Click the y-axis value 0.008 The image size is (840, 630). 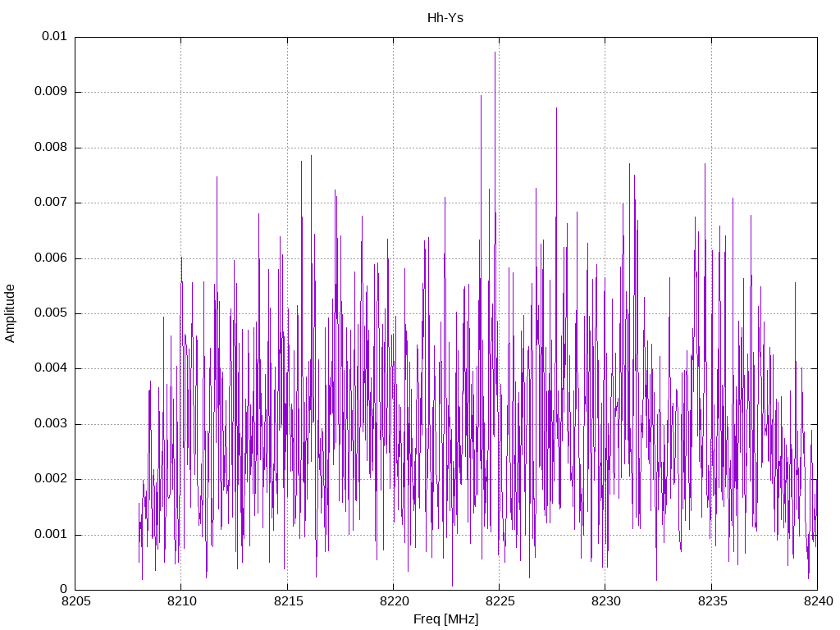[51, 148]
